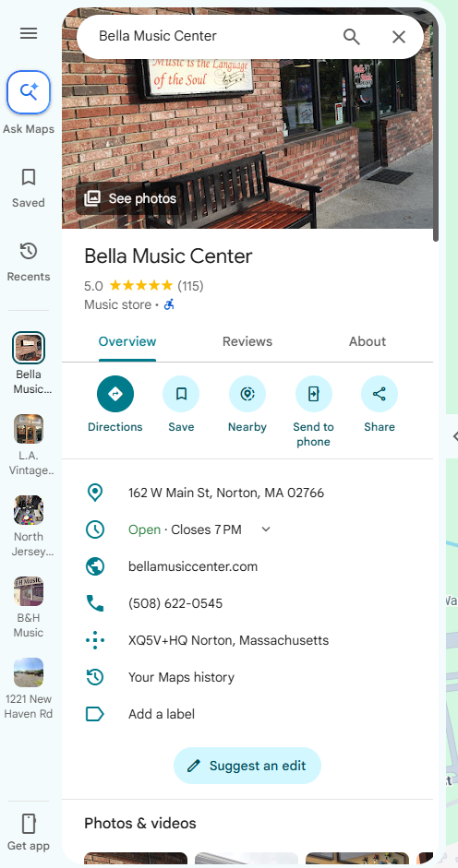Open L.A. Vintage recent place

[29, 429]
